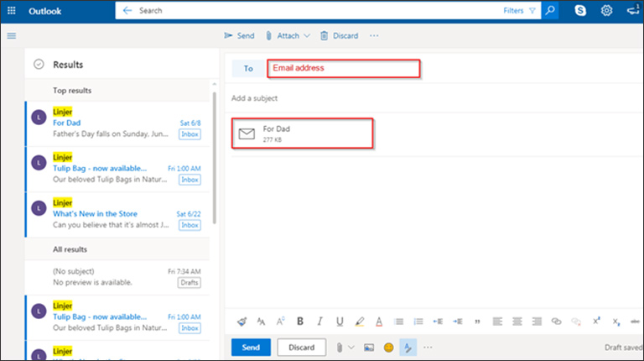The width and height of the screenshot is (644, 361).
Task: Expand the Attach dropdown chevron in the top toolbar
Action: [x=307, y=36]
